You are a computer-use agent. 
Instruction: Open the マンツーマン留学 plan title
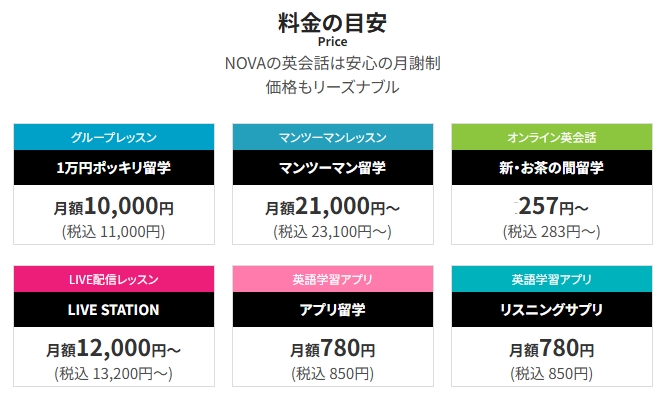(332, 167)
